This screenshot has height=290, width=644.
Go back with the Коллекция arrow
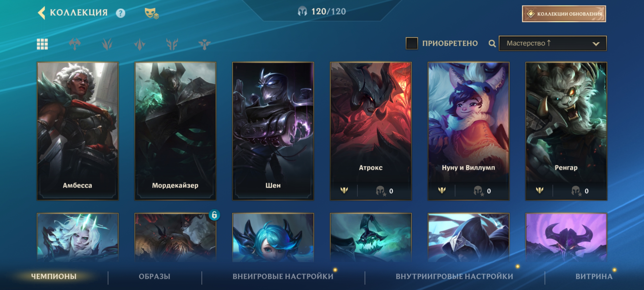41,13
